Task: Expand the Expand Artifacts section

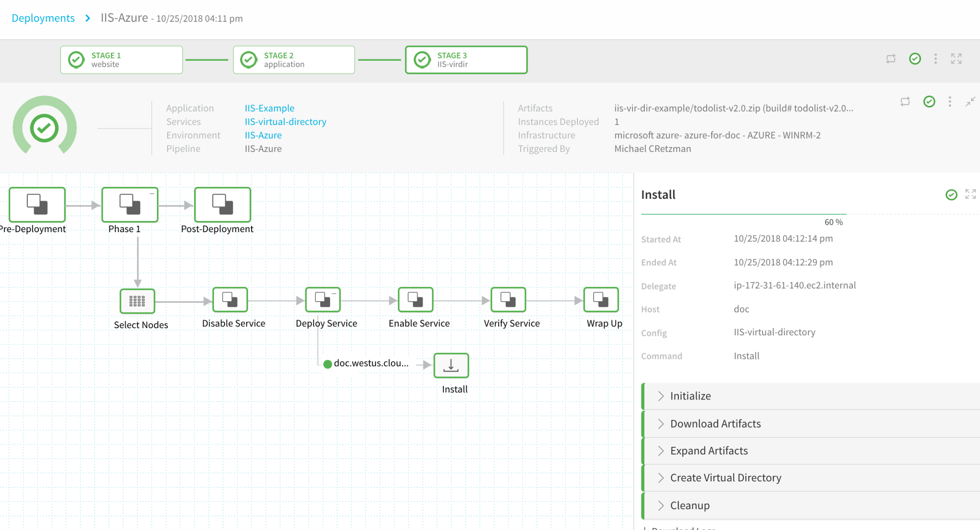Action: [x=811, y=451]
